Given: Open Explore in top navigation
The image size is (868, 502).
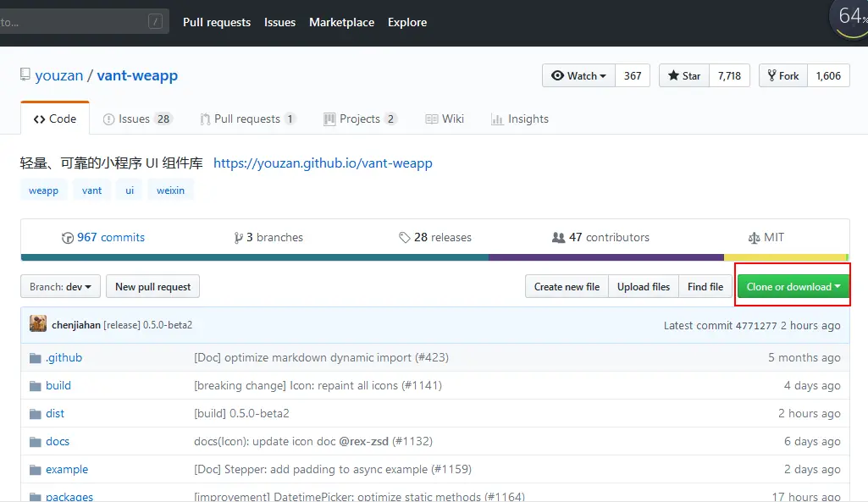Looking at the screenshot, I should (407, 22).
